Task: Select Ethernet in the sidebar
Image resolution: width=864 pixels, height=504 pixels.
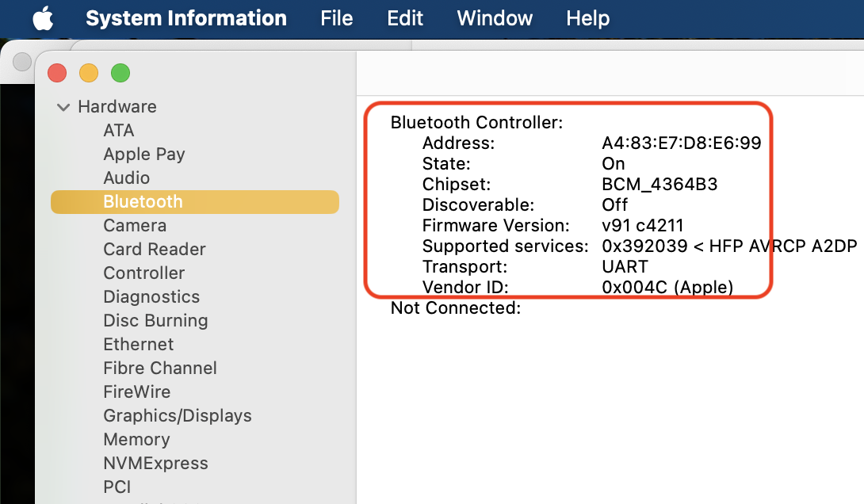Action: tap(138, 345)
